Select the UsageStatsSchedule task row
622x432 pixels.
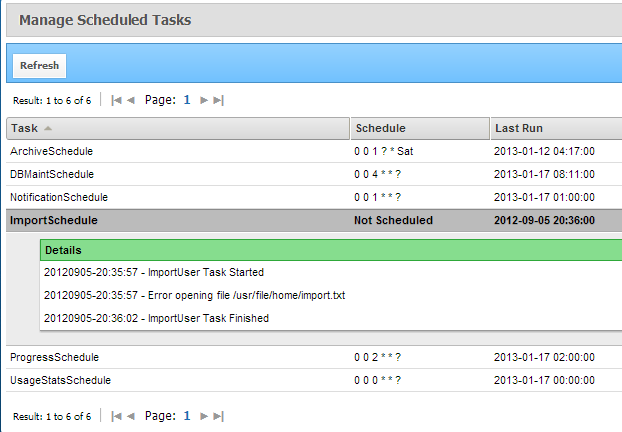coord(314,380)
